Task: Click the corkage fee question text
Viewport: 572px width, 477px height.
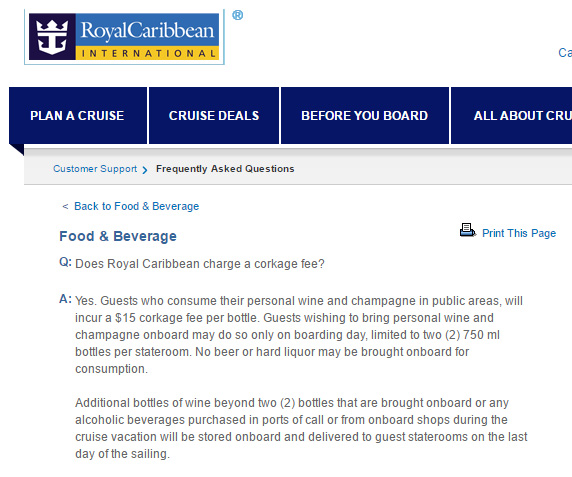Action: (200, 264)
